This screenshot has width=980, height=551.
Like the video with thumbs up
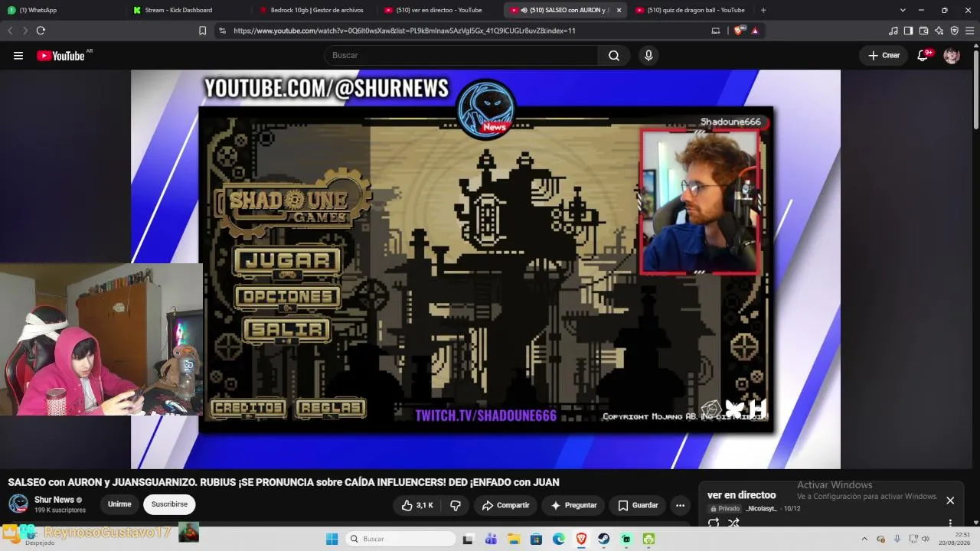click(x=417, y=505)
